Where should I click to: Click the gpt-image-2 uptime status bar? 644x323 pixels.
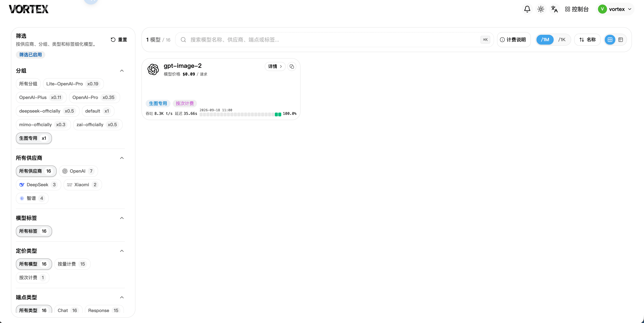tap(240, 114)
